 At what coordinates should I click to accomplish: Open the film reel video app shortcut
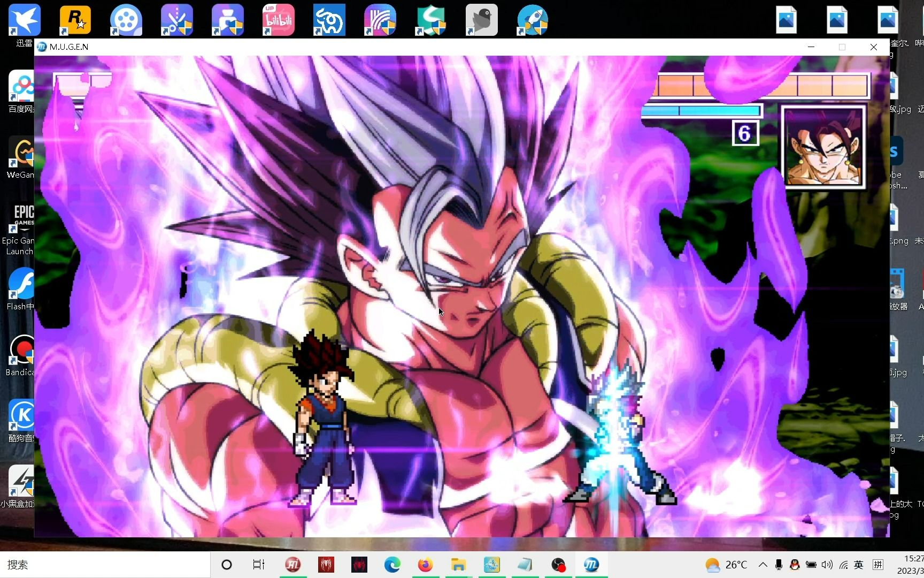126,20
